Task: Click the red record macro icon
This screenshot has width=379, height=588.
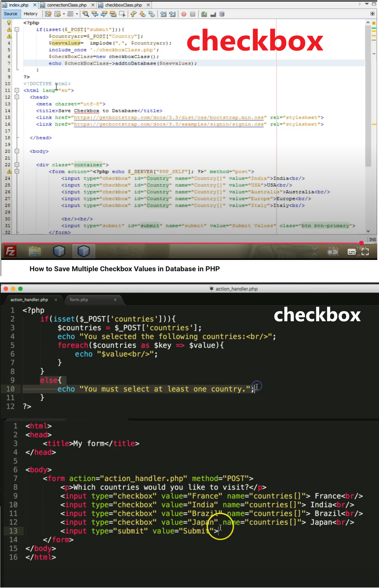Action: point(183,14)
